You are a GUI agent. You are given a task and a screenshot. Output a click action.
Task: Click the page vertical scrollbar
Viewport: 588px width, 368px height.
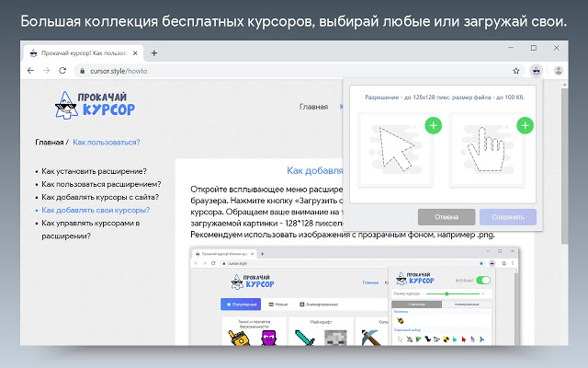[x=564, y=166]
